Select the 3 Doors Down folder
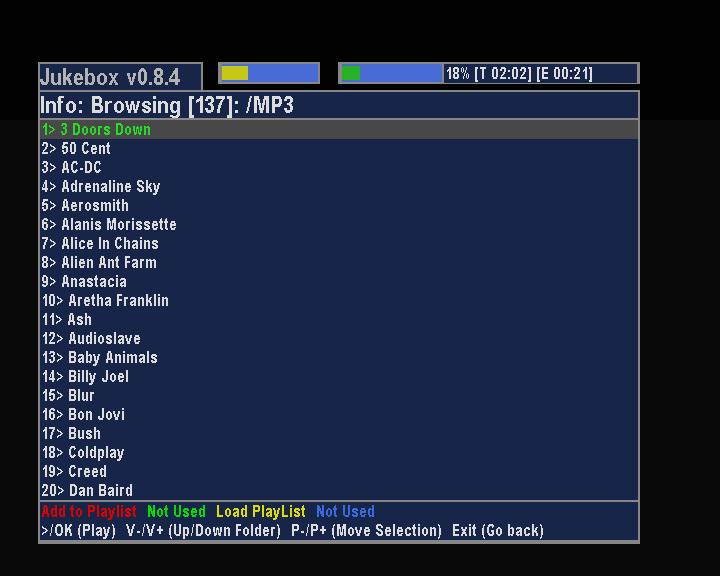Screen dimensions: 720x576 pos(339,130)
